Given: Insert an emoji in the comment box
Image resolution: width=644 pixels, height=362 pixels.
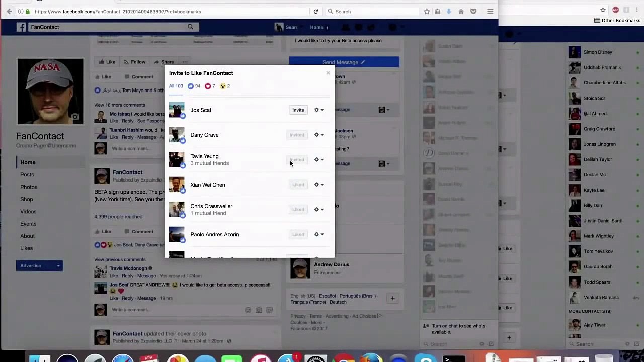Looking at the screenshot, I should coord(248,310).
